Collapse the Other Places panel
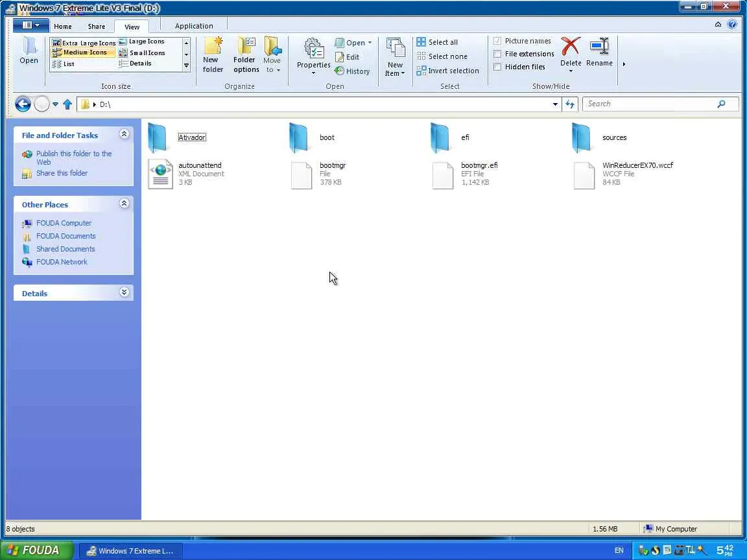747x560 pixels. click(x=124, y=204)
